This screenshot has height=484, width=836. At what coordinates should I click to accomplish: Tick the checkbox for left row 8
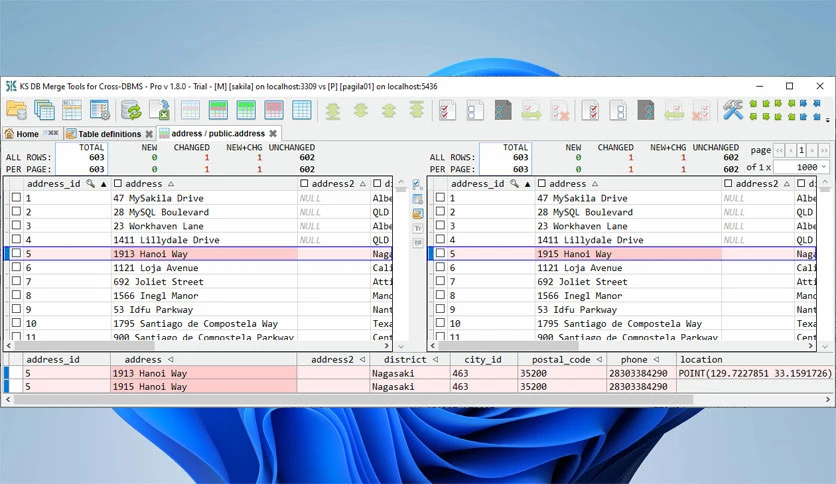[x=17, y=295]
